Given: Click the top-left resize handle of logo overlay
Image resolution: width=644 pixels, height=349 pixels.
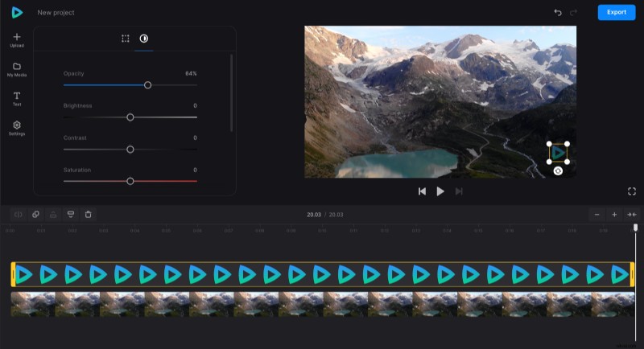Looking at the screenshot, I should [x=549, y=144].
